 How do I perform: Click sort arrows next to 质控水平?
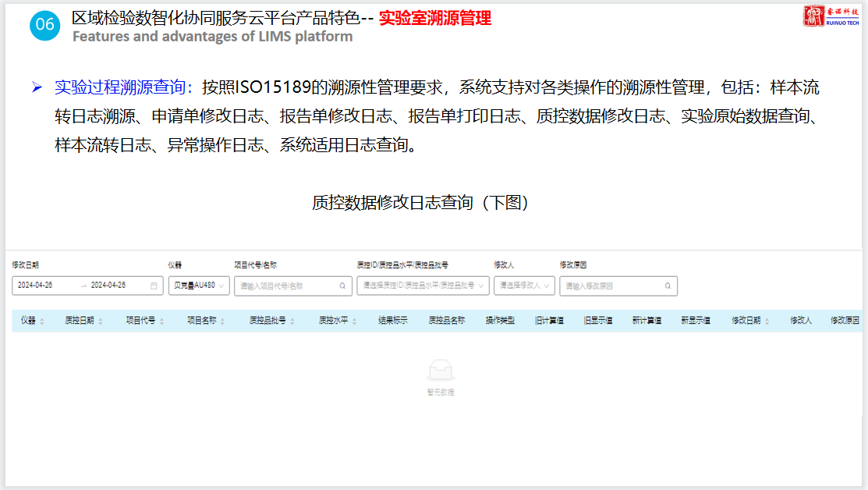click(355, 321)
